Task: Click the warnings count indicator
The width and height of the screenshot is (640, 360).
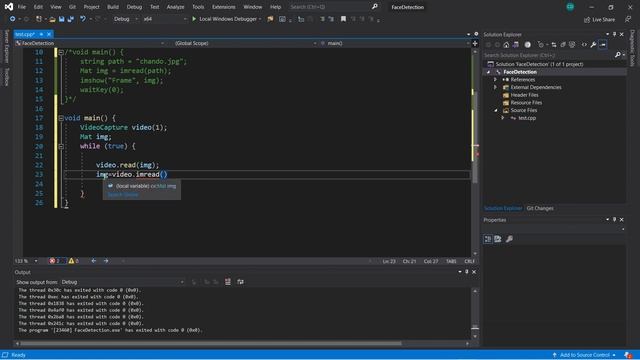Action: click(x=74, y=261)
